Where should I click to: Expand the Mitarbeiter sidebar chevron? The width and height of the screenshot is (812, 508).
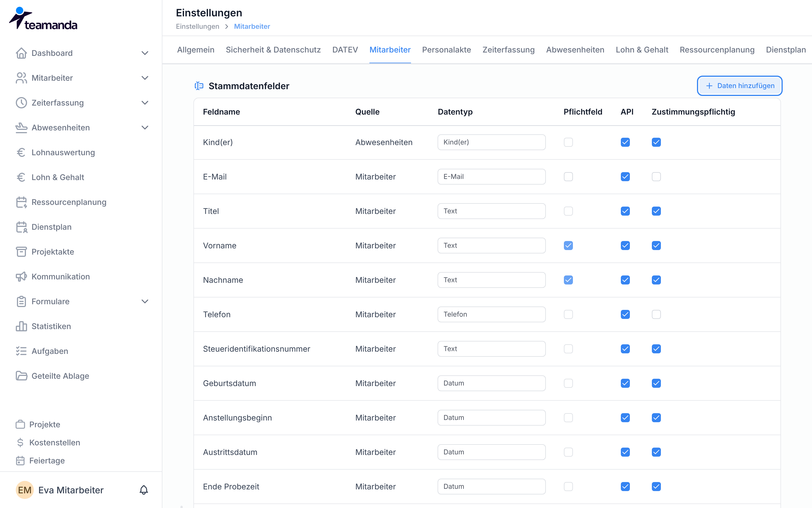[145, 78]
